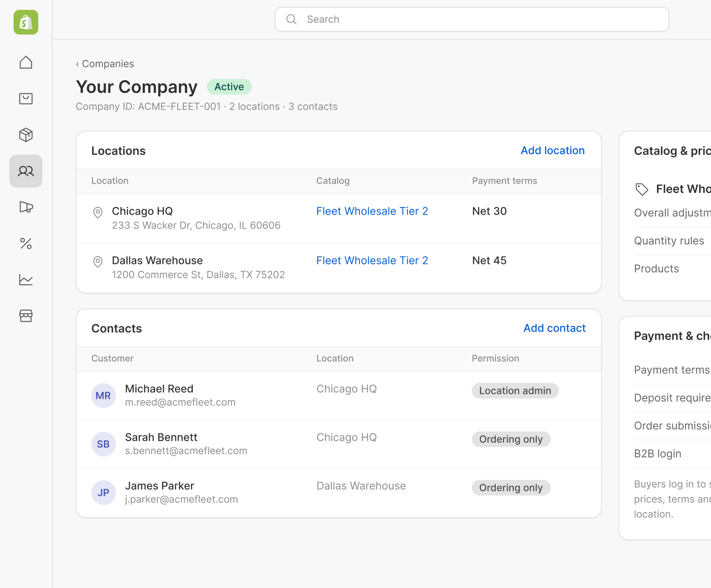Viewport: 711px width, 588px height.
Task: Click Sarah Bennett's Chicago HQ location cell
Action: [346, 437]
